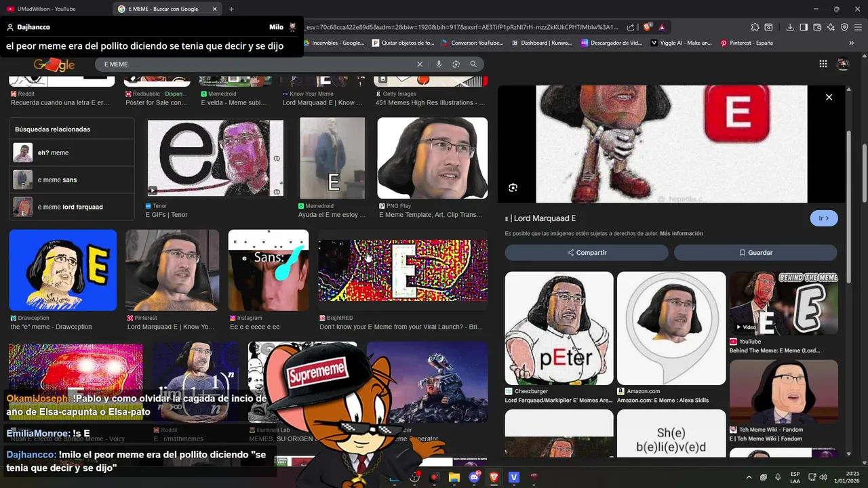Click the Ir button in preview panel

(824, 218)
